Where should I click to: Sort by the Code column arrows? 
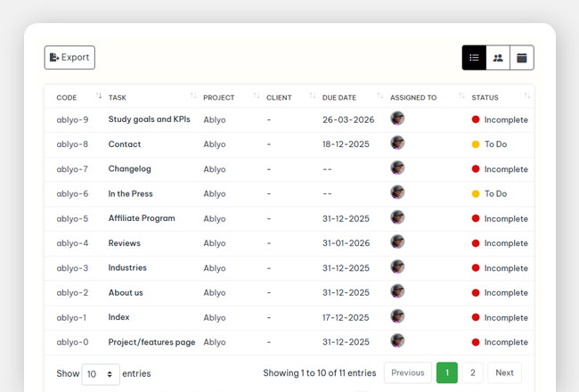[x=99, y=96]
